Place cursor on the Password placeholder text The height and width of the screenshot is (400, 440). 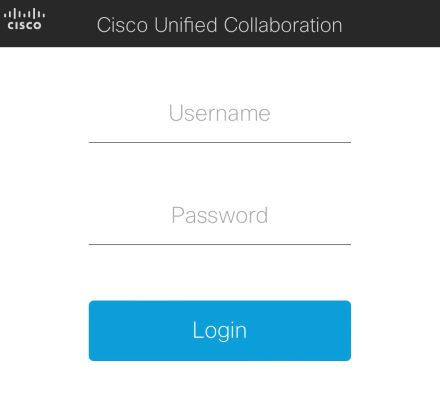click(219, 215)
